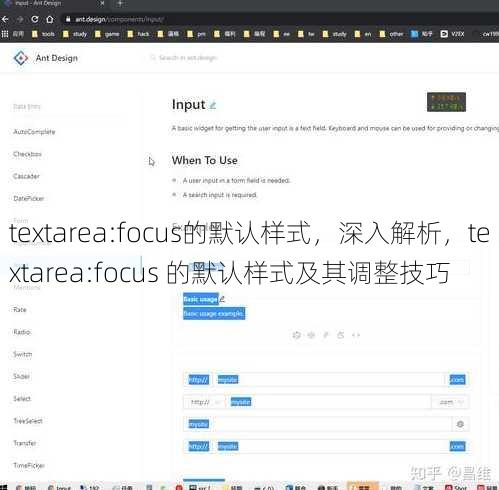Viewport: 499px width, 490px height.
Task: Open the other bookmark folder
Action: click(392, 34)
